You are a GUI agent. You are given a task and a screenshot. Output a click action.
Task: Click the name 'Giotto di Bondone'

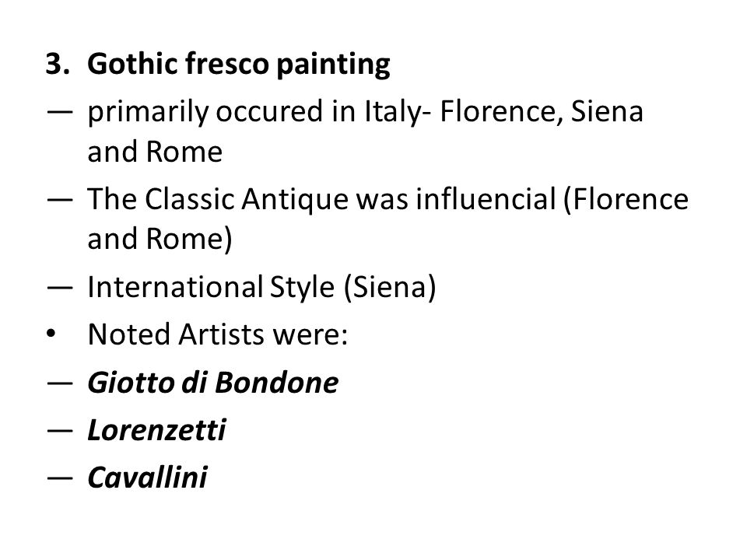pyautogui.click(x=213, y=383)
